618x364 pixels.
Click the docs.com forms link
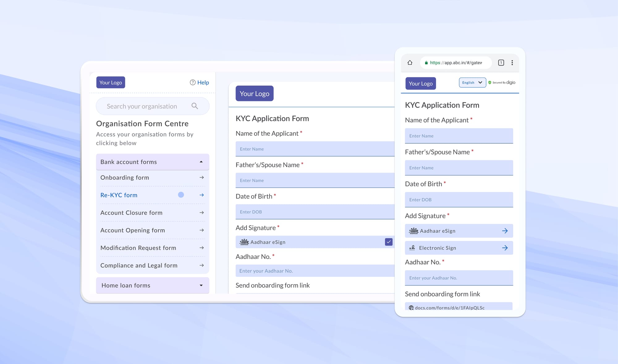pos(449,308)
